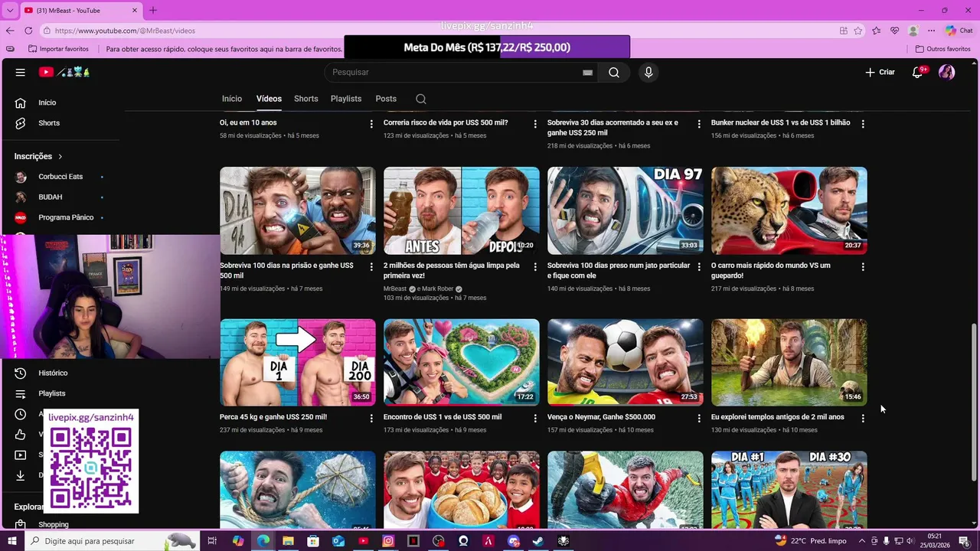Open YouTube notifications bell
Viewport: 980px width, 551px height.
[917, 72]
